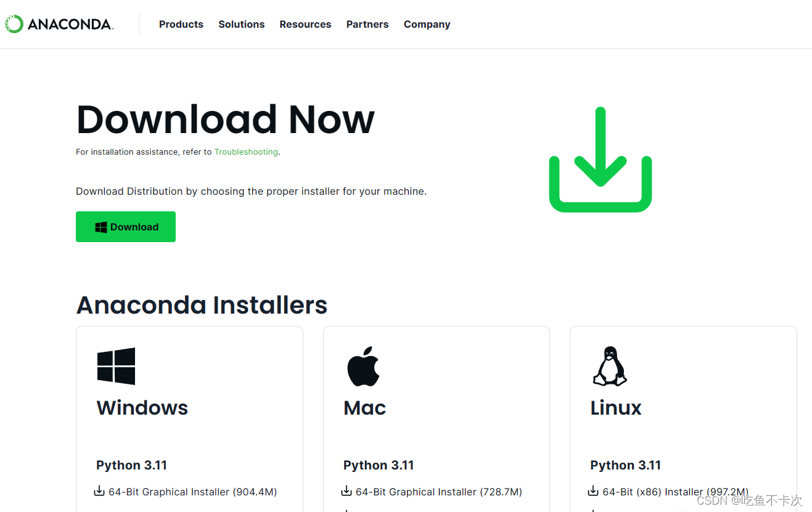Download Mac 64-Bit Graphical Installer (728.7M)

(439, 492)
